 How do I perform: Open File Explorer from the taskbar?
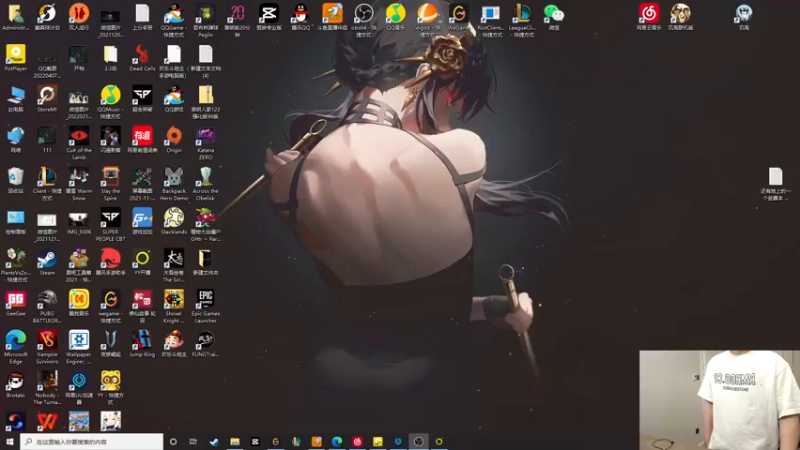tap(235, 442)
